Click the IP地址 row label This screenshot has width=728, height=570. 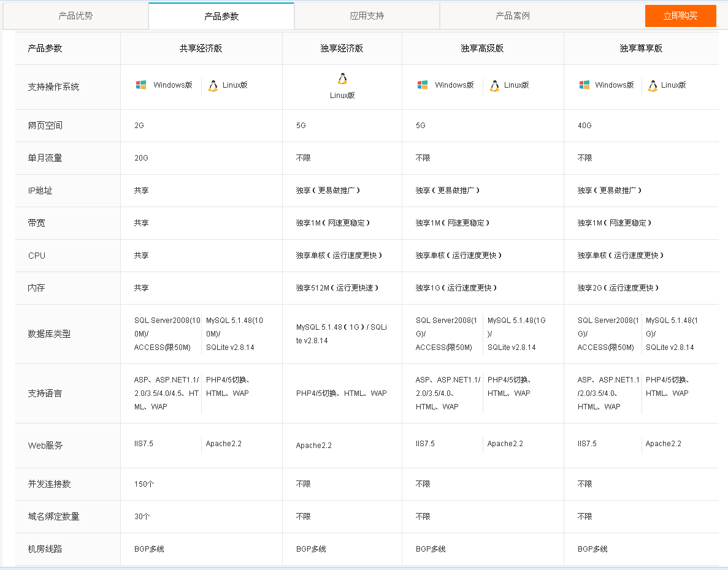(40, 190)
